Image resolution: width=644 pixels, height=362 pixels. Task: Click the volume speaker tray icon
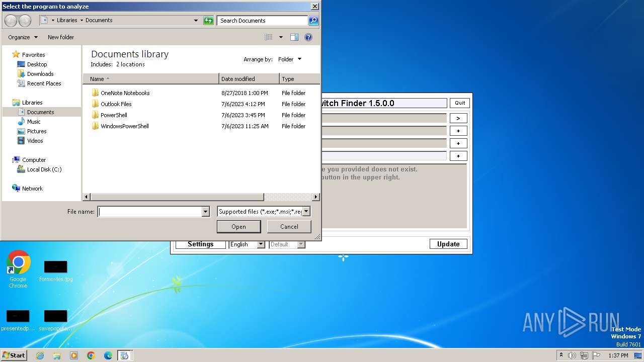point(572,355)
